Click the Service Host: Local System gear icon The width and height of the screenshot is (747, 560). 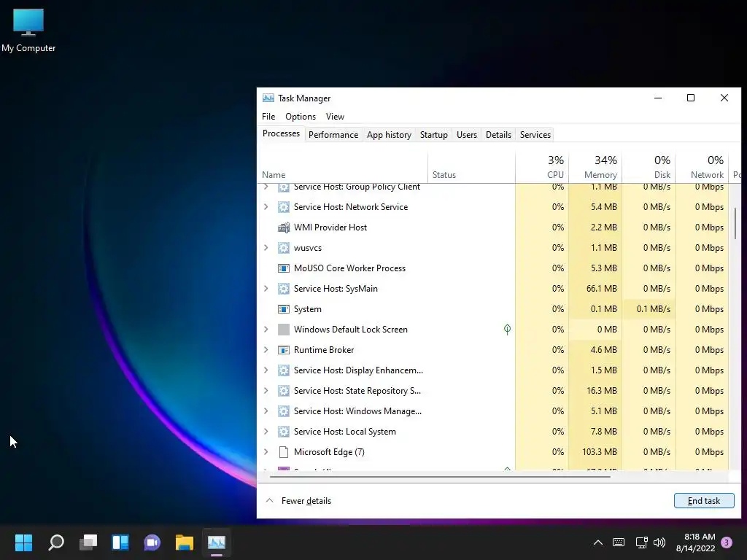284,432
